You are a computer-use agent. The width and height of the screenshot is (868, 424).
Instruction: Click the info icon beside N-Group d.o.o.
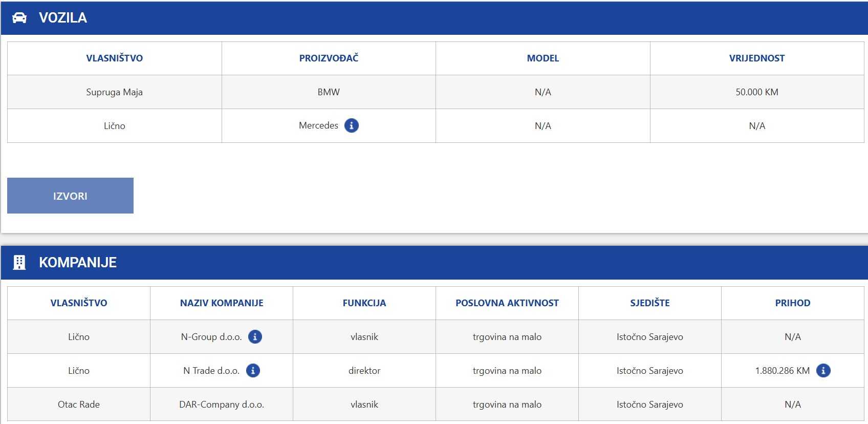pyautogui.click(x=255, y=336)
